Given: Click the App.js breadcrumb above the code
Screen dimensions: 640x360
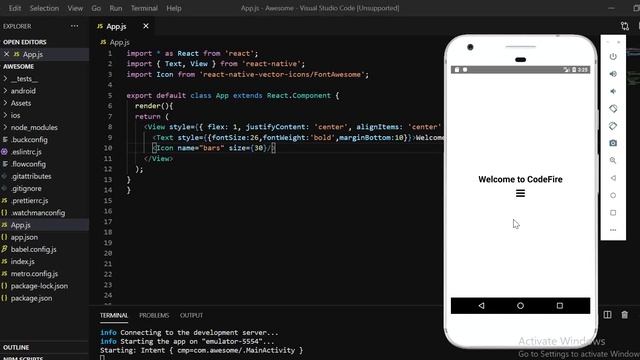Looking at the screenshot, I should tap(119, 42).
